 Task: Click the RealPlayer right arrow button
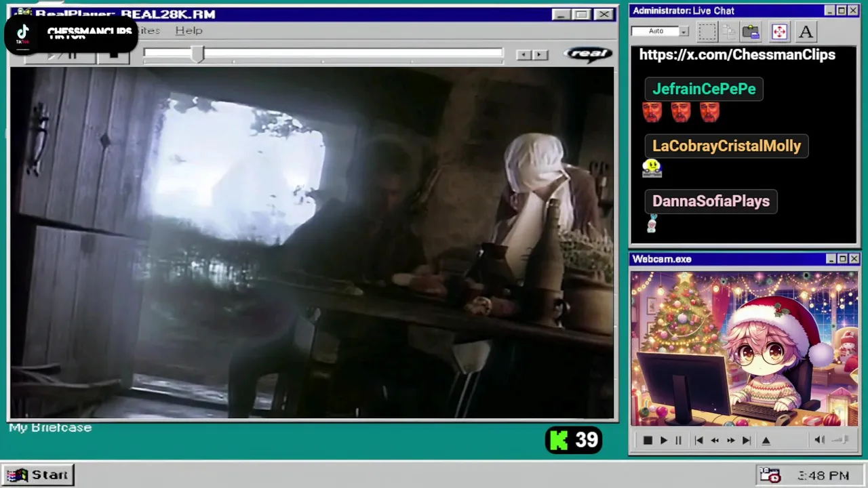coord(540,55)
